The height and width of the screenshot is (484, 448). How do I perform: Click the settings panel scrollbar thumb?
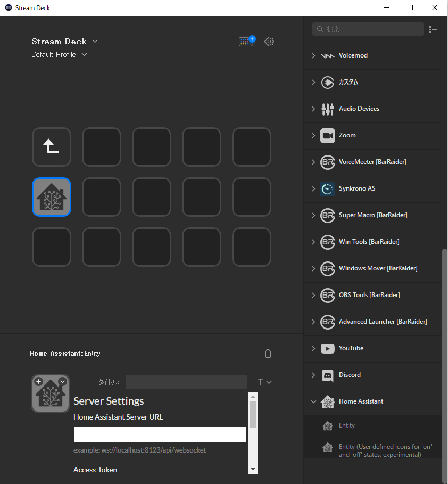(253, 415)
